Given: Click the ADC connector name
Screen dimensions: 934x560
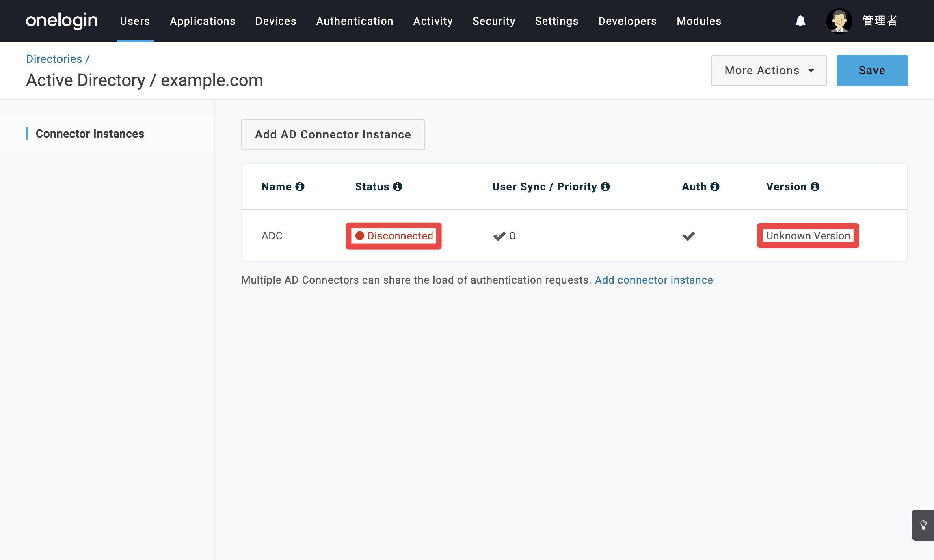Looking at the screenshot, I should pos(272,236).
